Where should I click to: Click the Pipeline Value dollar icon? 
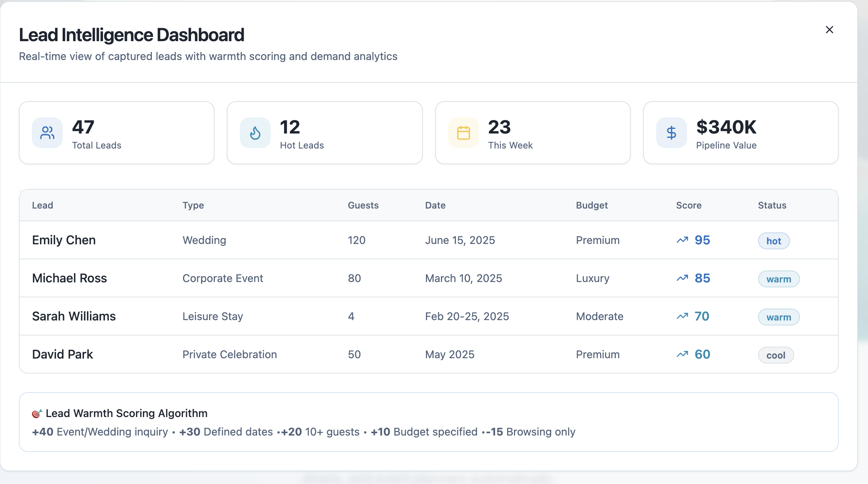[671, 132]
